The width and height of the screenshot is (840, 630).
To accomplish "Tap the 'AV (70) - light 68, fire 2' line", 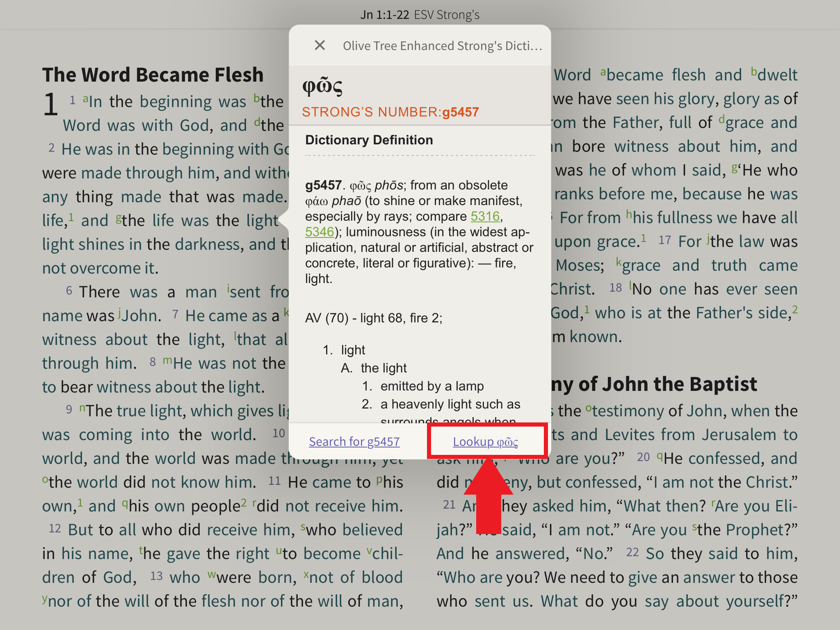I will [x=374, y=318].
